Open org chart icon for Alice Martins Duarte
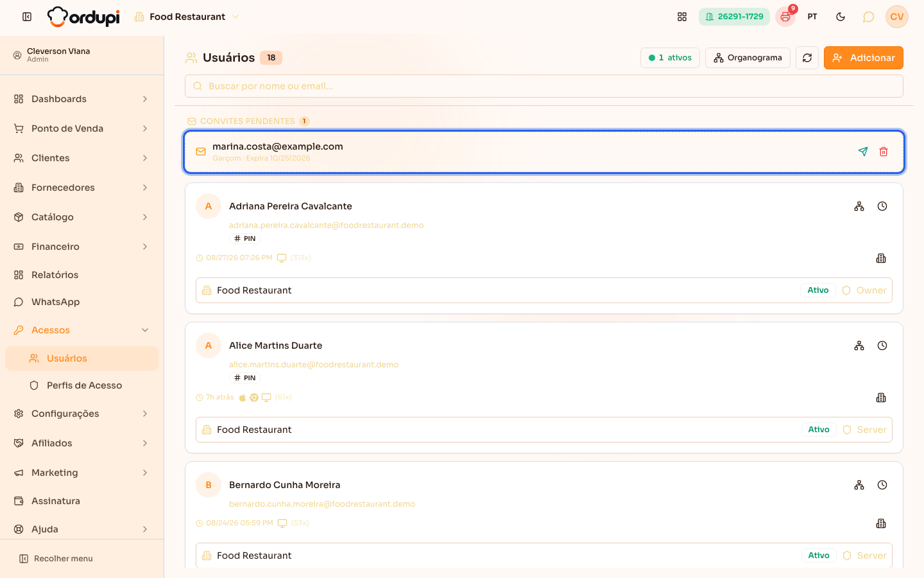924x578 pixels. (859, 346)
